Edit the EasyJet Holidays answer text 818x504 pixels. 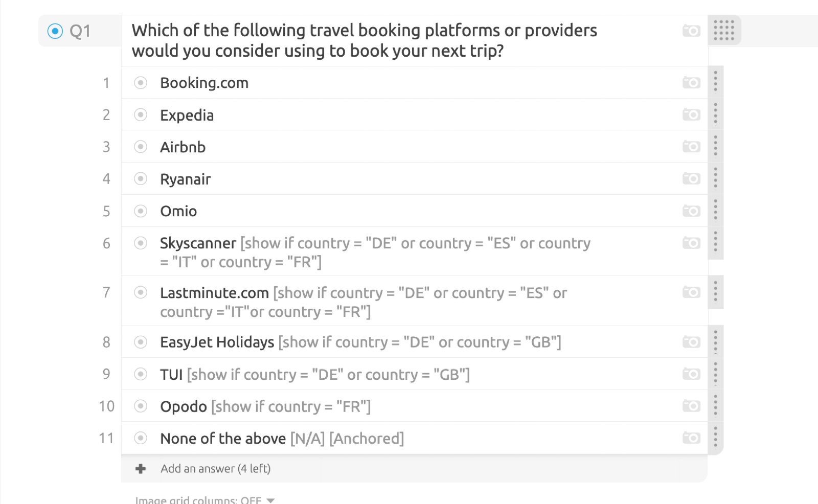(217, 342)
